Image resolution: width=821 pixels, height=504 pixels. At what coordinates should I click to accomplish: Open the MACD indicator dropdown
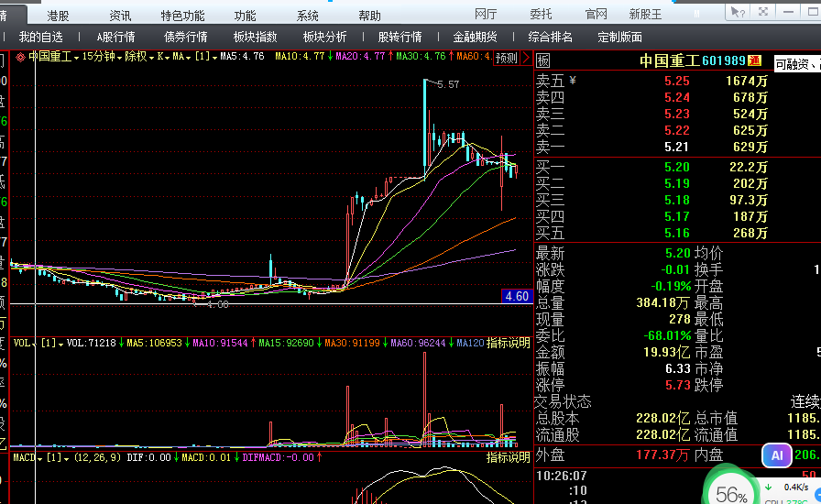(27, 457)
